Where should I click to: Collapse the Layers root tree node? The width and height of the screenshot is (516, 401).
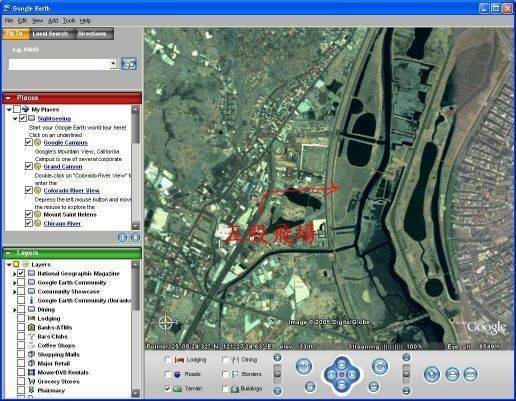tap(9, 264)
